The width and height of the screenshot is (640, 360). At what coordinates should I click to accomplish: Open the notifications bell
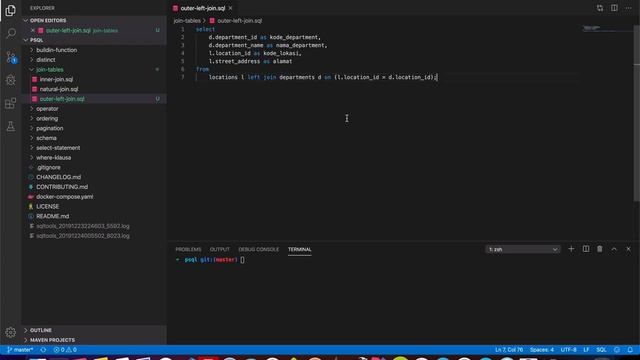[630, 350]
